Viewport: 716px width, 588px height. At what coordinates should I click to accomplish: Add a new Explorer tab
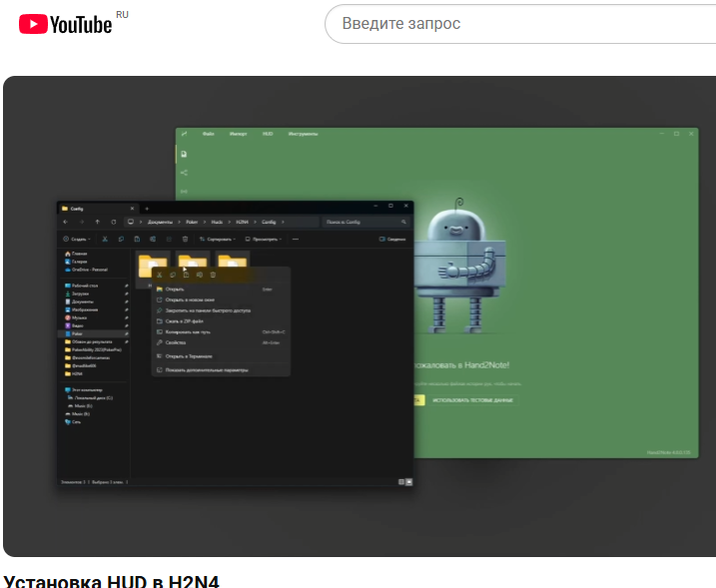(147, 209)
